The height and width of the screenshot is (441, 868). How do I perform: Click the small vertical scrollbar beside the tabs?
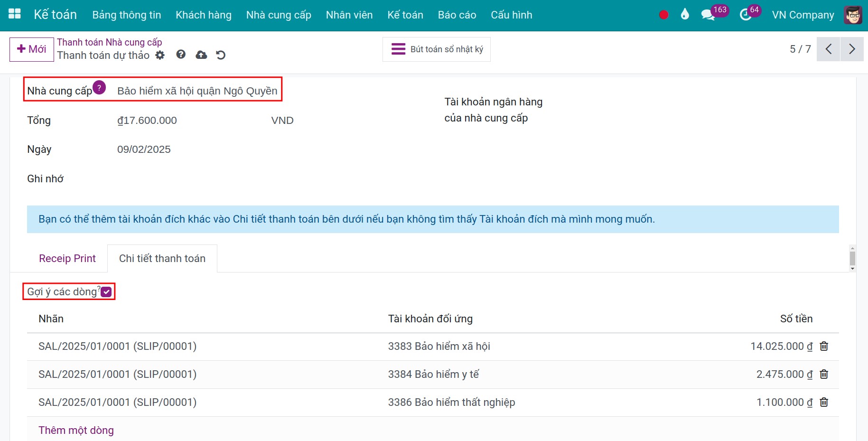coord(852,258)
